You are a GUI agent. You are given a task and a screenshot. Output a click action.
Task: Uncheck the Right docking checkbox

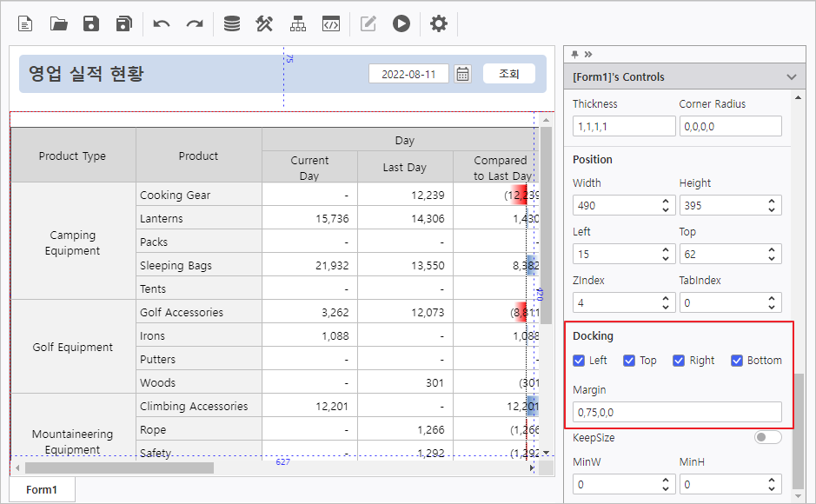(679, 361)
